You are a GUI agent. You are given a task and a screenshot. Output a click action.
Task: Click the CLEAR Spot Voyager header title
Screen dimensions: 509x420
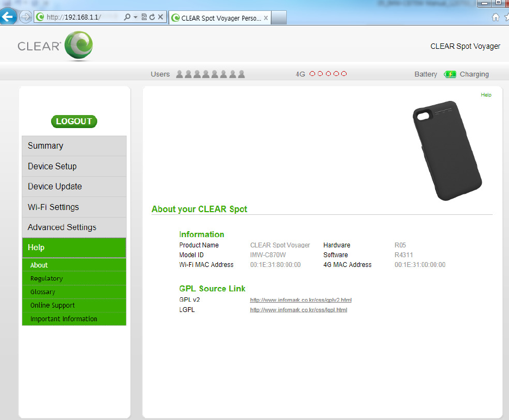[x=465, y=46]
